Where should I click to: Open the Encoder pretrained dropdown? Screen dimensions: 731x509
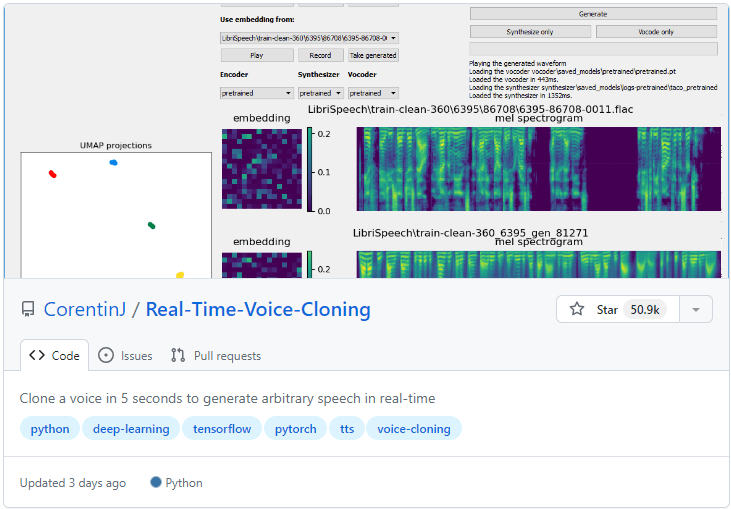click(256, 93)
